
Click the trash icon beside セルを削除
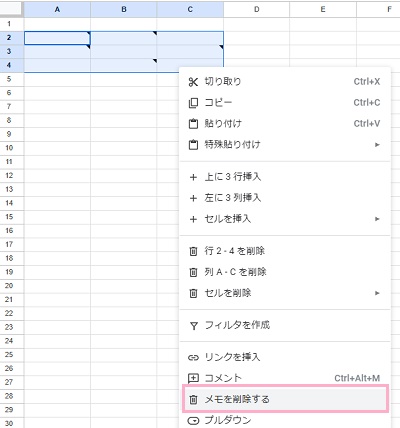click(193, 293)
